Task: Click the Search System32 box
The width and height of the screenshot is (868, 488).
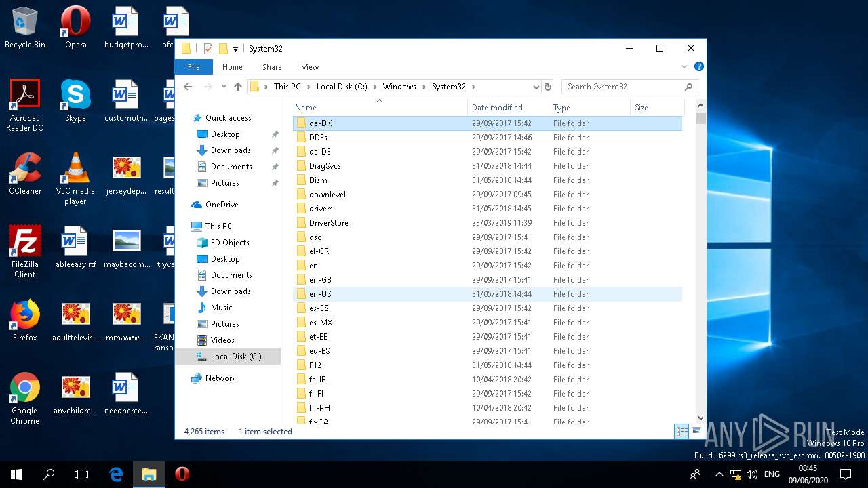Action: click(629, 87)
